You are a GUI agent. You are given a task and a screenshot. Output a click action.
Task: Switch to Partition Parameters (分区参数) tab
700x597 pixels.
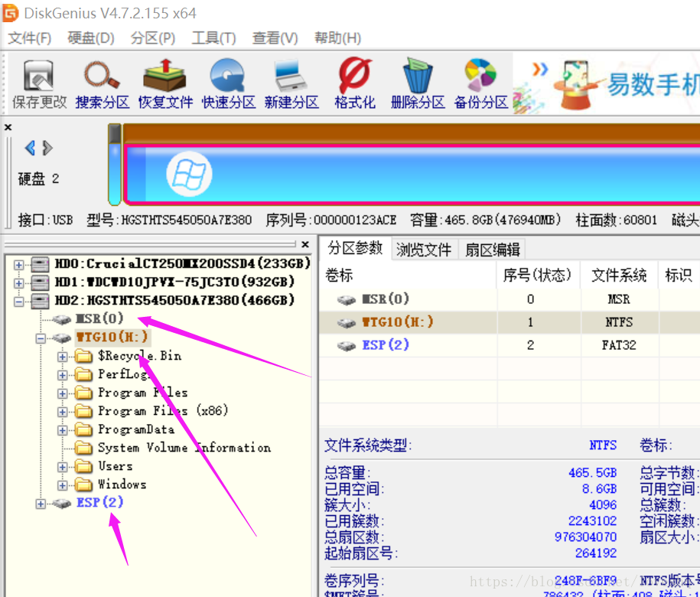coord(356,248)
